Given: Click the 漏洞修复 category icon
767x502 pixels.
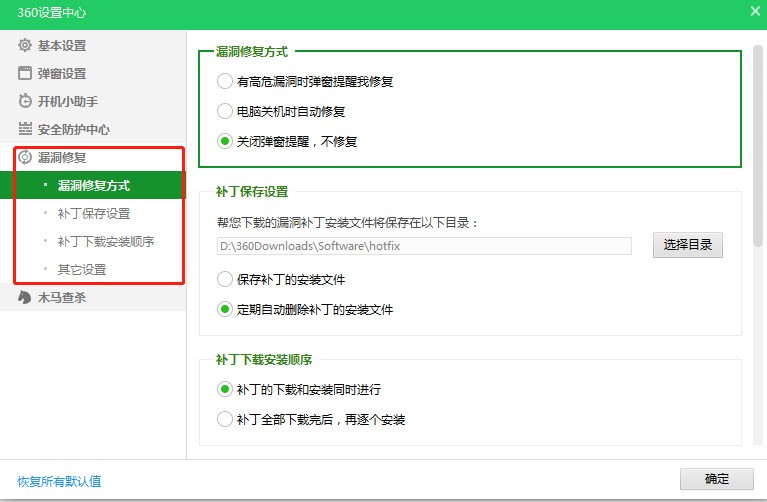Looking at the screenshot, I should click(x=25, y=157).
